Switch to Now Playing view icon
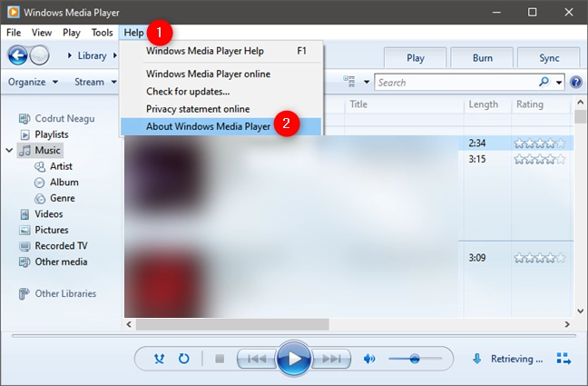Screen dimensions: 588x386 (563, 359)
